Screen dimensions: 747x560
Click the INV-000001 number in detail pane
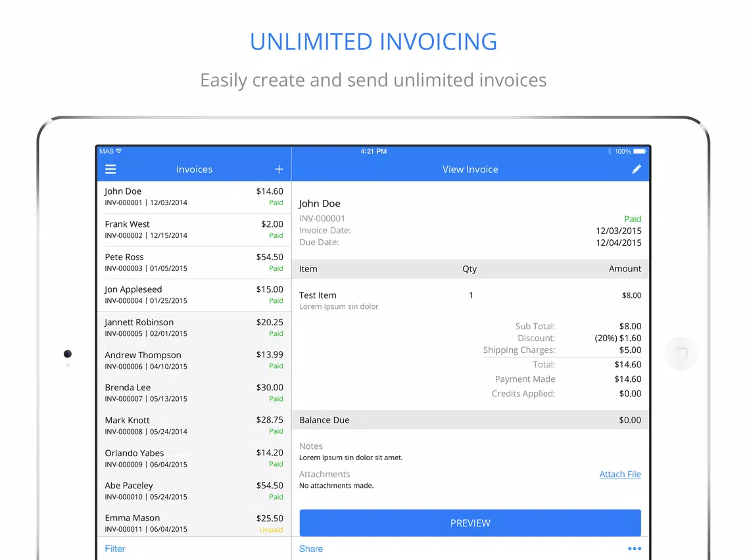click(322, 219)
